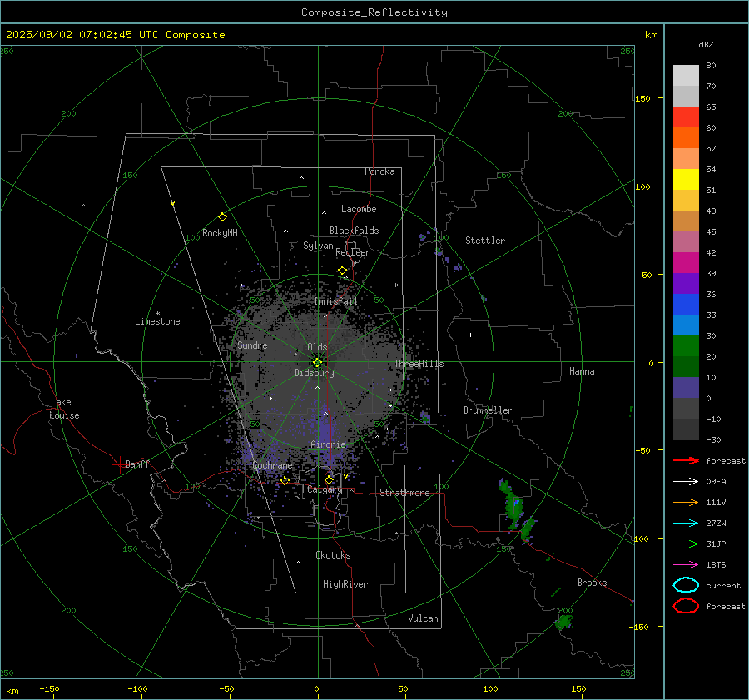Select the RedDeer label on the map
This screenshot has width=749, height=700.
coord(353,252)
